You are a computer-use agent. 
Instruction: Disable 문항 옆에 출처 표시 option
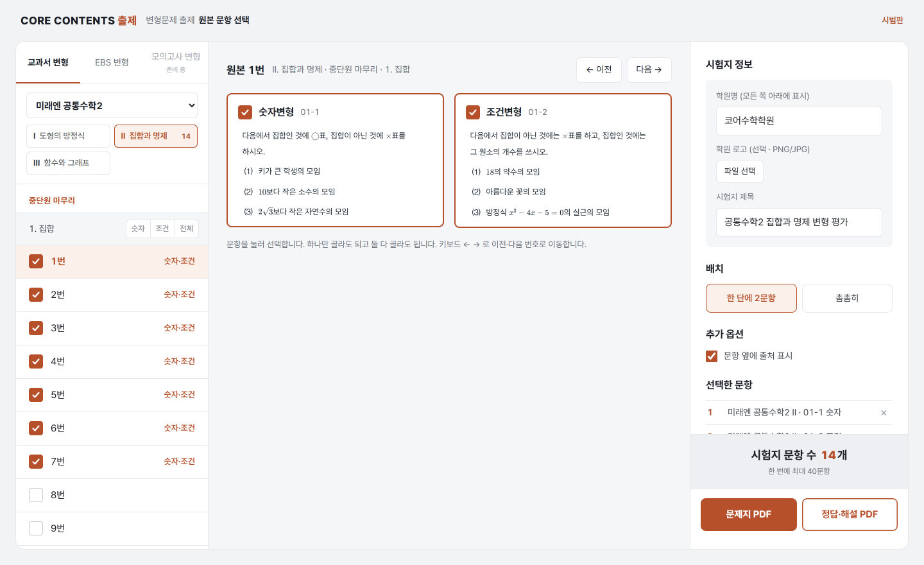[x=712, y=356]
